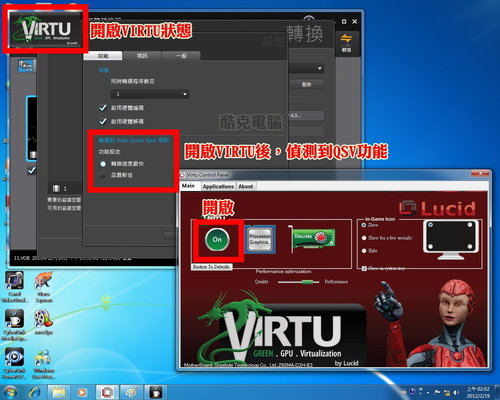
Task: Click the Lucid logo in Virtu panel
Action: coord(437,208)
